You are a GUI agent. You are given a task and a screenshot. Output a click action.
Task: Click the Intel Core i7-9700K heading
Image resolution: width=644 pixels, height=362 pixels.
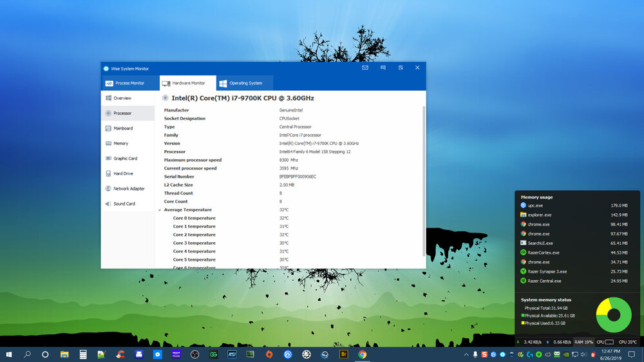(243, 98)
